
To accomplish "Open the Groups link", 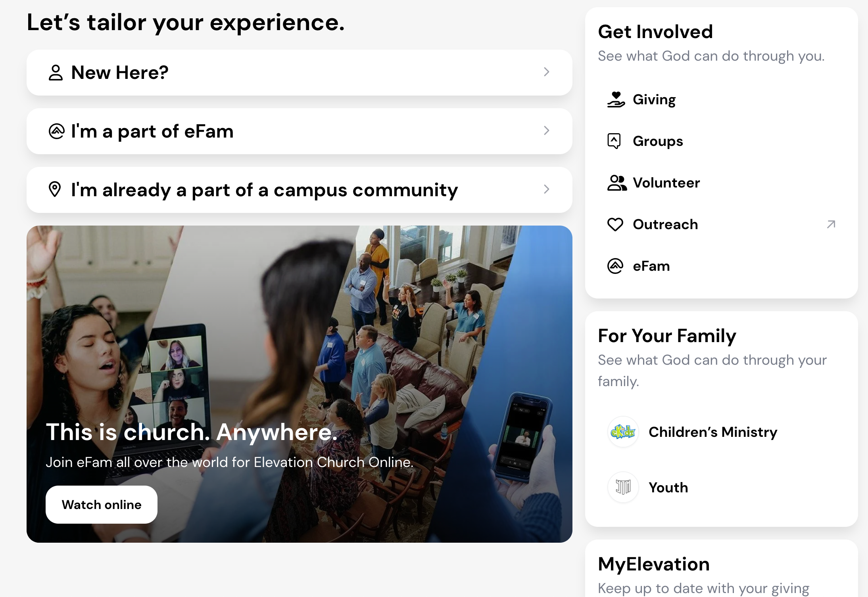I will point(658,141).
